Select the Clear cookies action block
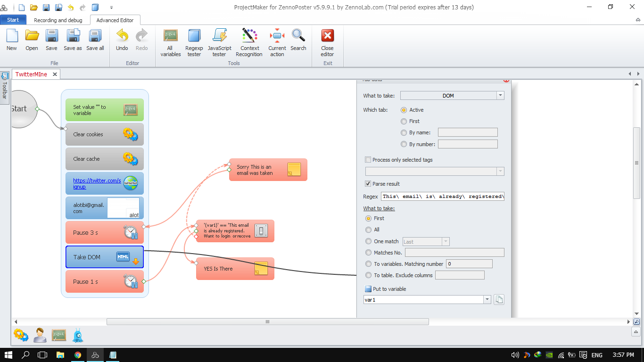The image size is (644, 362). click(x=105, y=134)
